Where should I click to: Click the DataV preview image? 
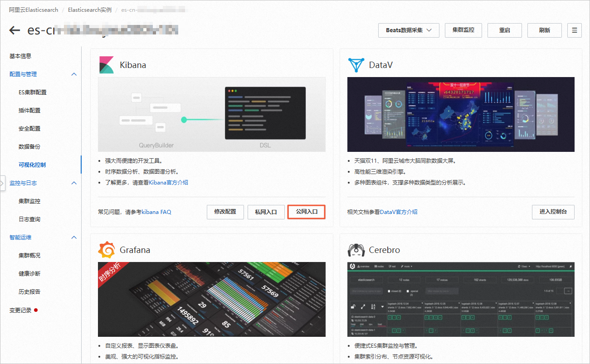(461, 114)
